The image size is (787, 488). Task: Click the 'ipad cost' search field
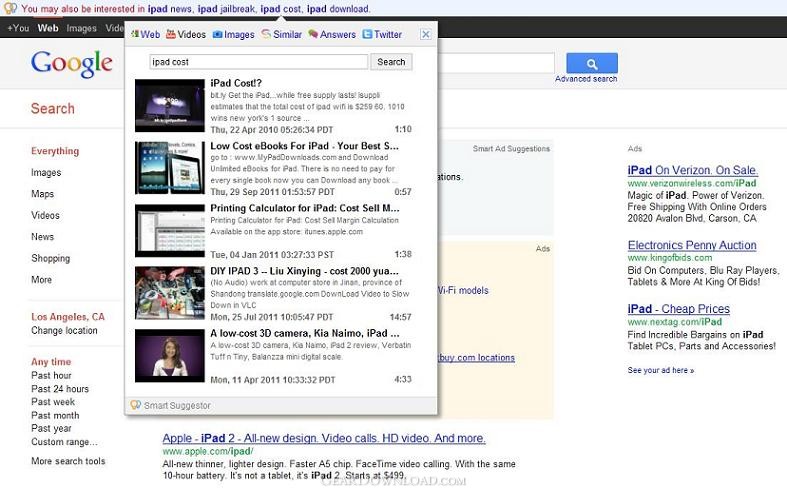pyautogui.click(x=258, y=62)
